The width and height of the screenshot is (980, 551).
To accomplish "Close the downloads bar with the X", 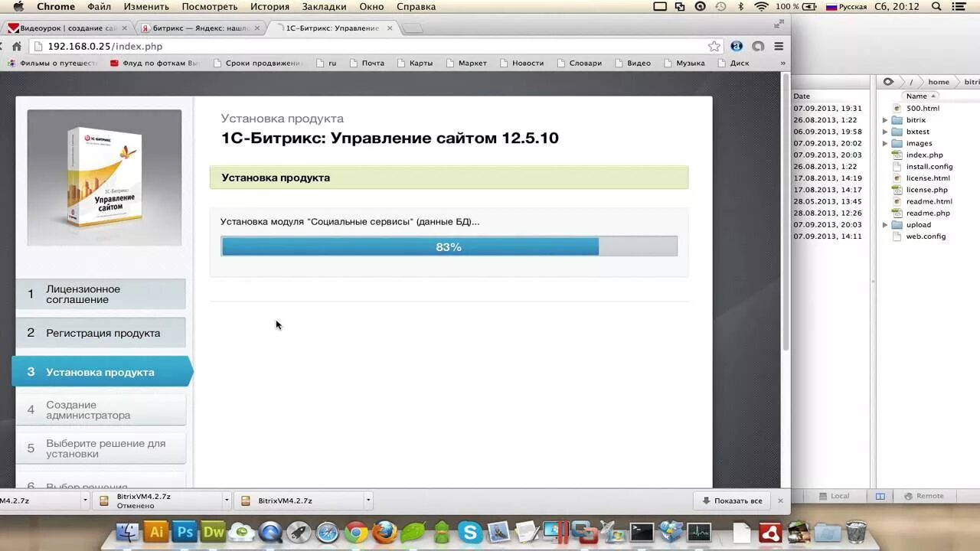I will coord(780,500).
